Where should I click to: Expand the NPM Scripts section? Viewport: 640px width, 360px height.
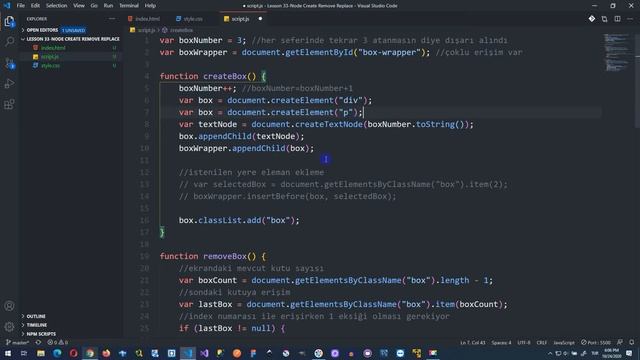click(41, 334)
